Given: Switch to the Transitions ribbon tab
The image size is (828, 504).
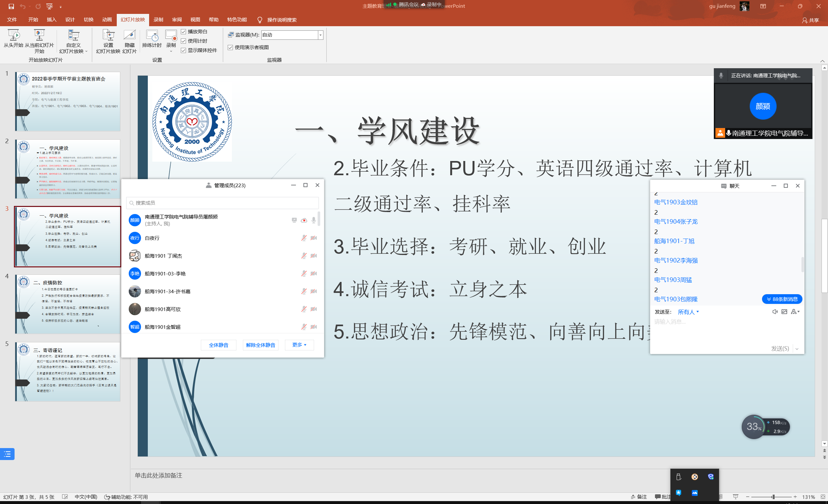Looking at the screenshot, I should pyautogui.click(x=88, y=19).
